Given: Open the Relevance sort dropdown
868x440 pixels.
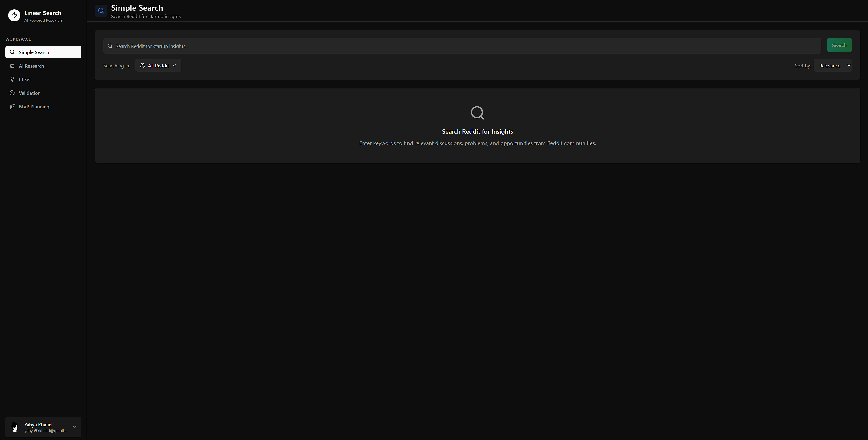Looking at the screenshot, I should tap(833, 65).
